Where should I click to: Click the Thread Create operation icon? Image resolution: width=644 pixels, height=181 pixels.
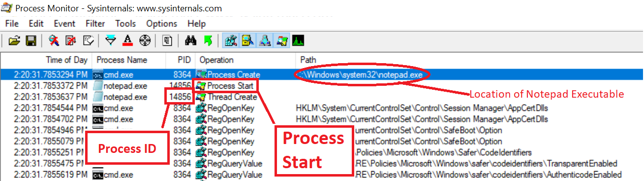(x=201, y=97)
